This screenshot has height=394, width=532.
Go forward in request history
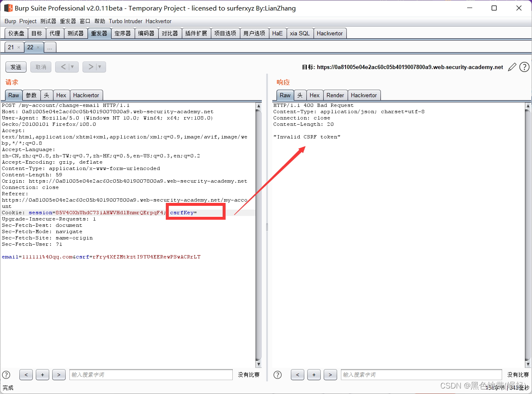(x=90, y=67)
